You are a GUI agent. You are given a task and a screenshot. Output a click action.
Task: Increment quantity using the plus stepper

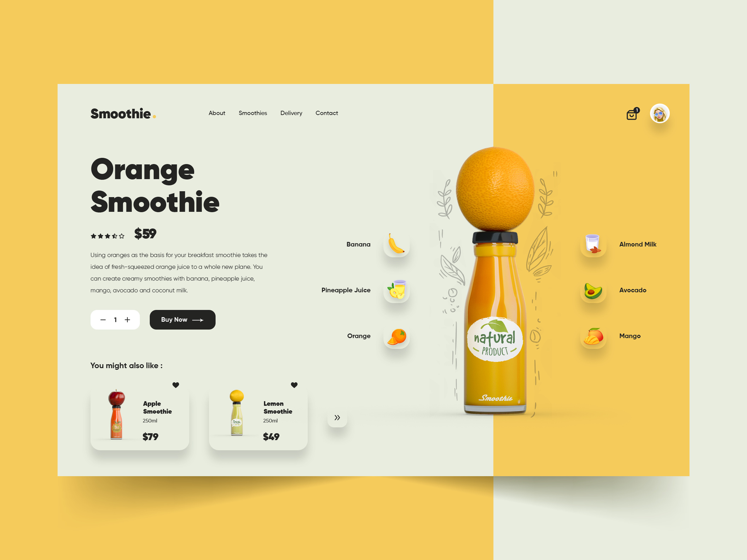(128, 319)
